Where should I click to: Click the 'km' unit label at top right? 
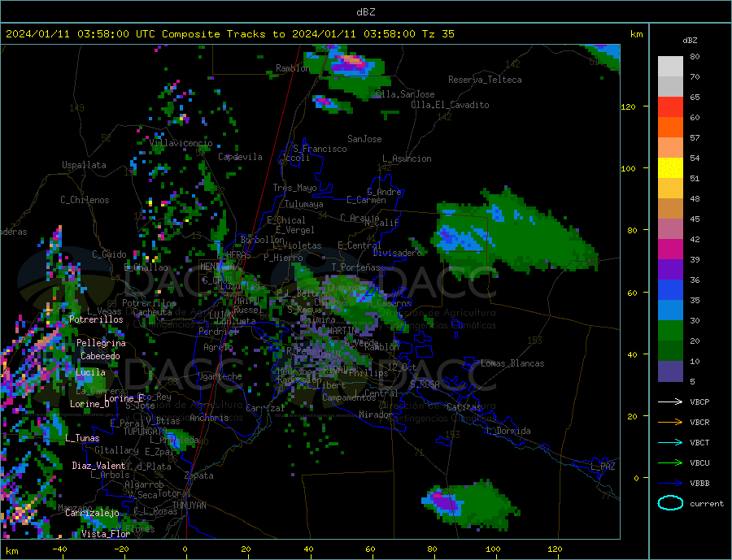coord(636,34)
